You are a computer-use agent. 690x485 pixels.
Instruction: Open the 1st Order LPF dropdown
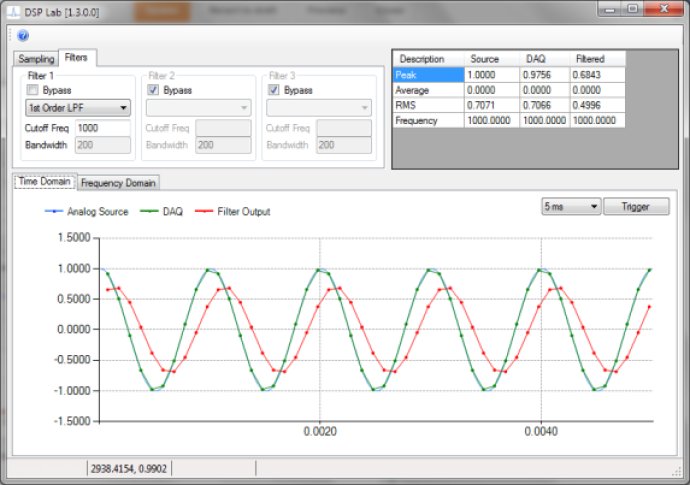78,107
